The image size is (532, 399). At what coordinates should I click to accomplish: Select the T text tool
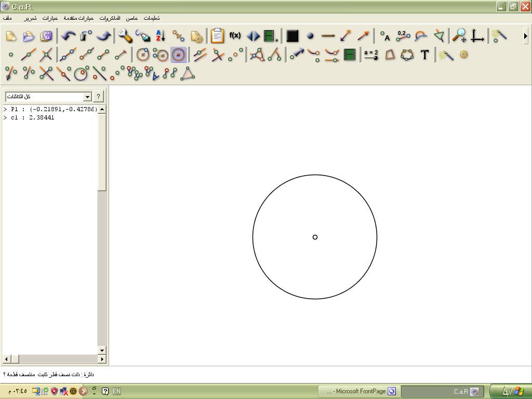[x=424, y=55]
